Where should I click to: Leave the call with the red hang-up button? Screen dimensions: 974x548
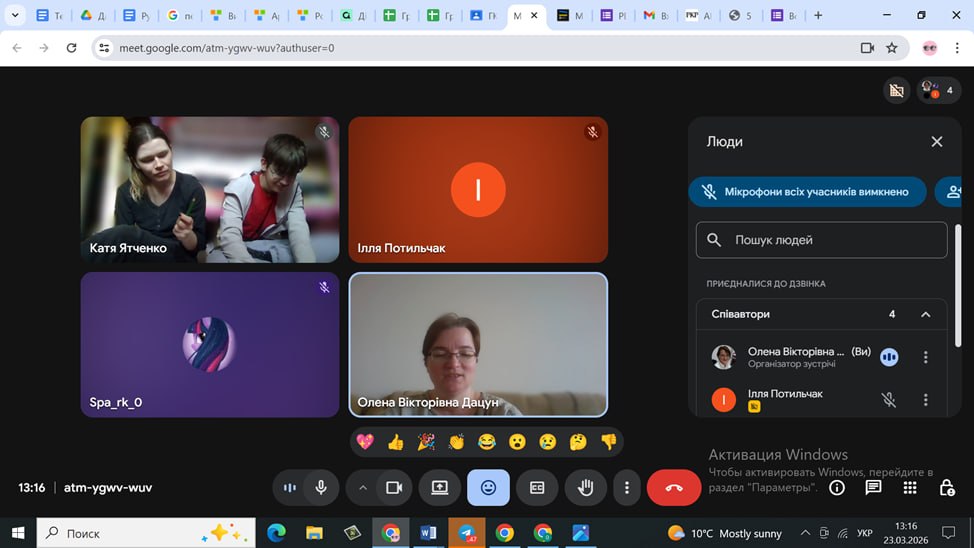coord(673,488)
